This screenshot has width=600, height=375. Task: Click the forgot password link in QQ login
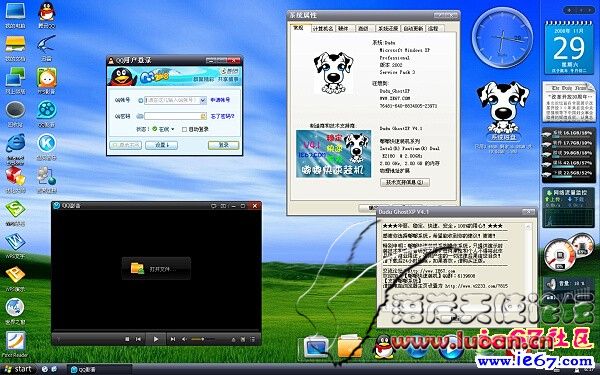222,116
